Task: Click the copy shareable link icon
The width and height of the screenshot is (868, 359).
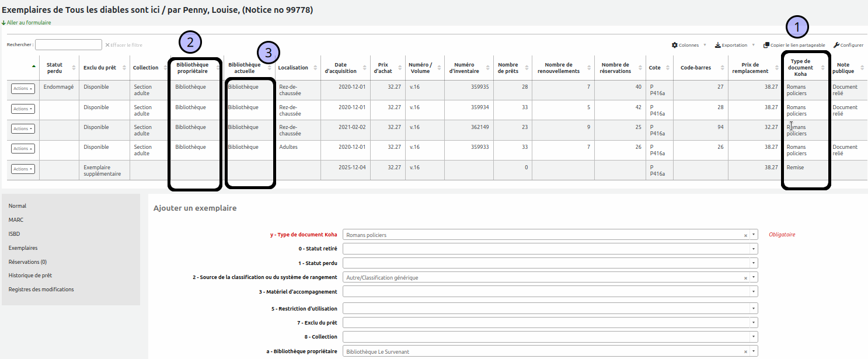Action: point(766,45)
